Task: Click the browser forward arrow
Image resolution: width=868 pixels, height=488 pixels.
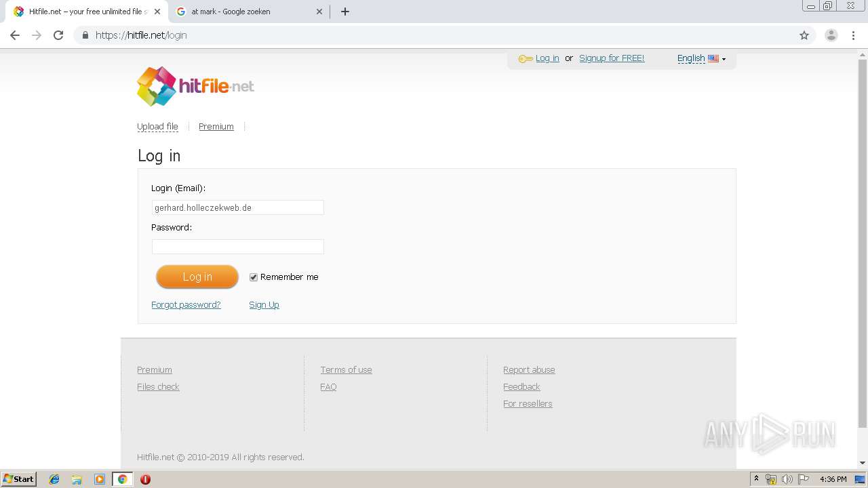Action: tap(37, 35)
